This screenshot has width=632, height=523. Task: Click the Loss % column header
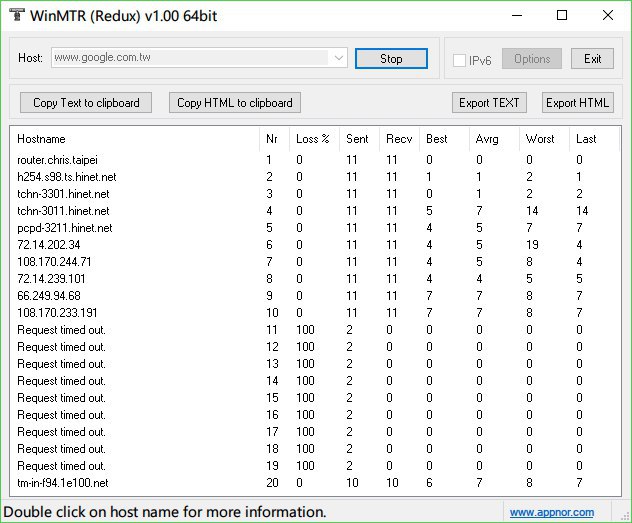313,138
